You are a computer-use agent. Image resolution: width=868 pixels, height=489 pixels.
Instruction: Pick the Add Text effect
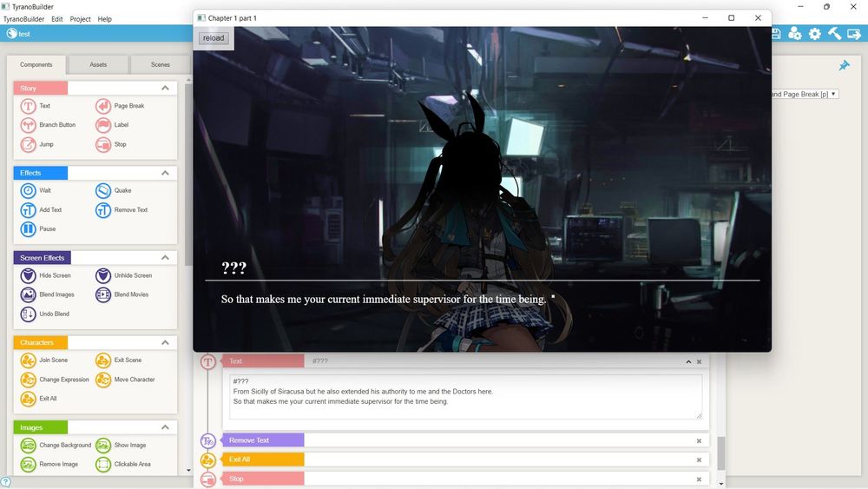(x=41, y=210)
